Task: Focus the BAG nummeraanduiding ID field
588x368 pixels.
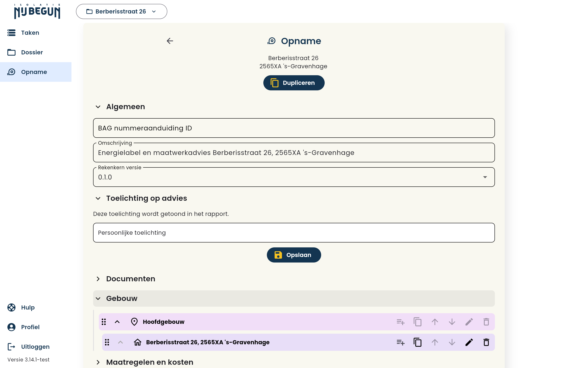Action: (294, 128)
